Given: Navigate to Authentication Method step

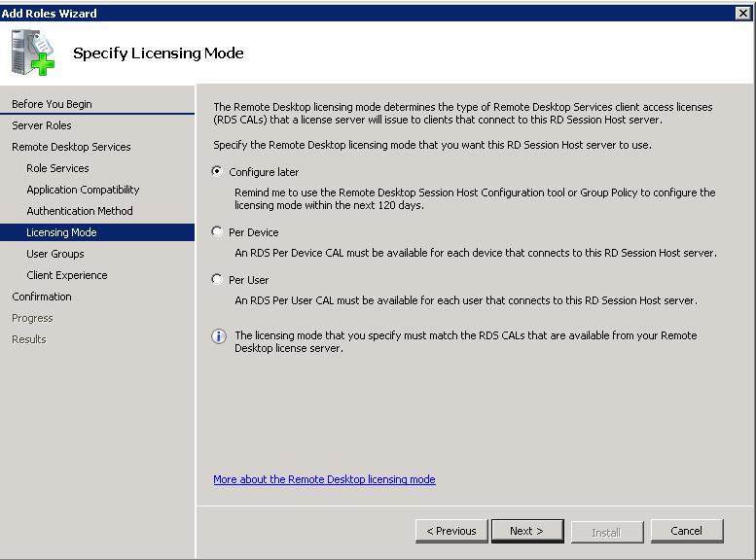Looking at the screenshot, I should pos(80,211).
